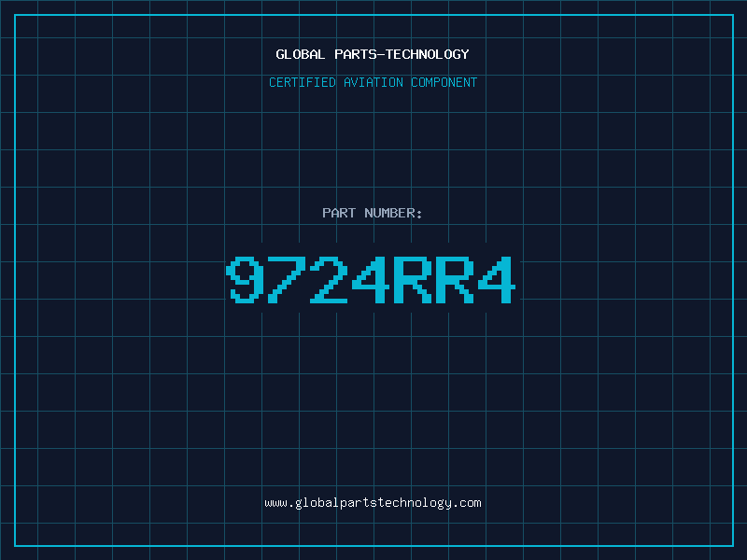This screenshot has width=747, height=560.
Task: Open the www.globalpartstechnology.com link
Action: 373,503
